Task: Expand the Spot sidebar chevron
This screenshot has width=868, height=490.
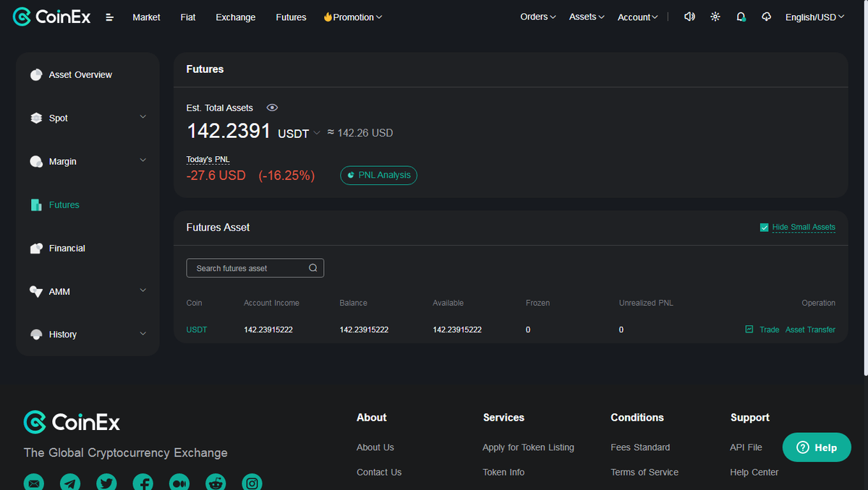Action: [x=142, y=117]
